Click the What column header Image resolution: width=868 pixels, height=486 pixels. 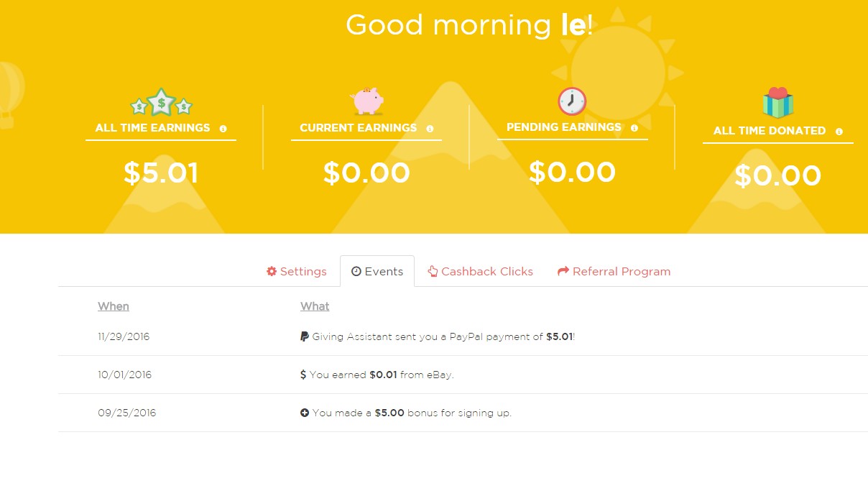315,306
